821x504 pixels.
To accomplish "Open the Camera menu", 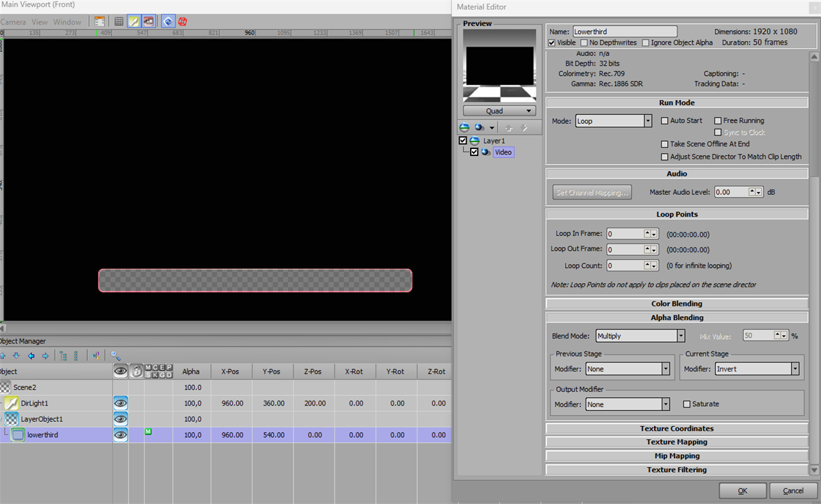I will (13, 22).
